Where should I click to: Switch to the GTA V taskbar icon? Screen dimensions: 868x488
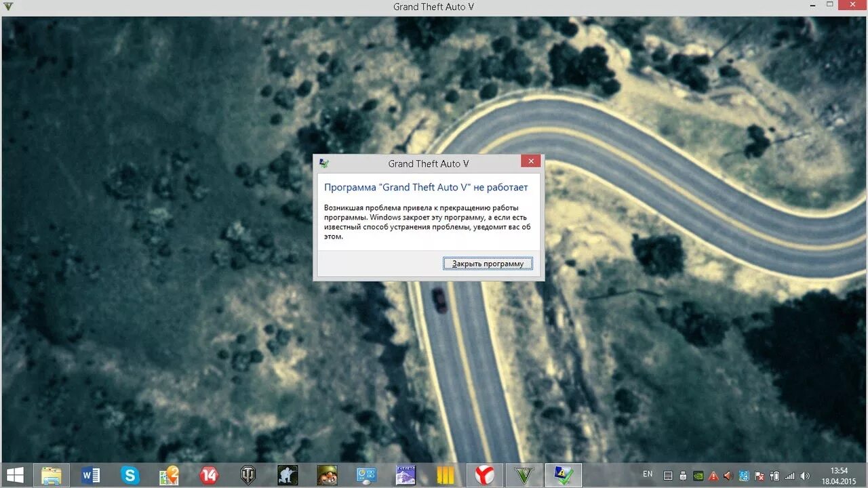tap(524, 476)
